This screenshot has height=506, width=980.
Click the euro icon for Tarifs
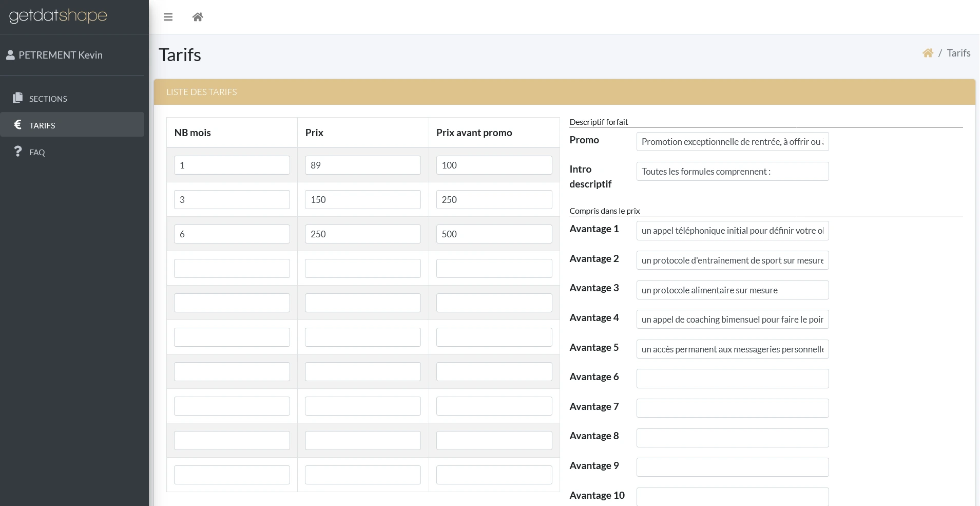[x=18, y=124]
